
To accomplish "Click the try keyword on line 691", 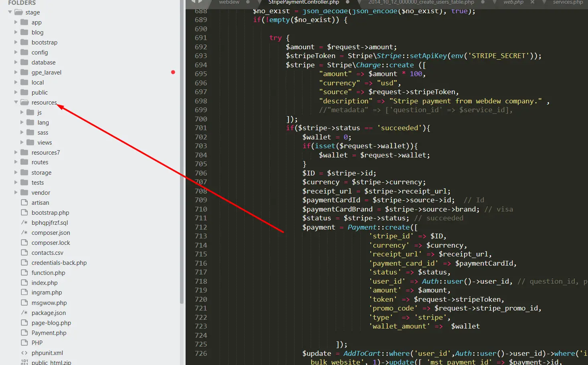I will click(x=275, y=38).
